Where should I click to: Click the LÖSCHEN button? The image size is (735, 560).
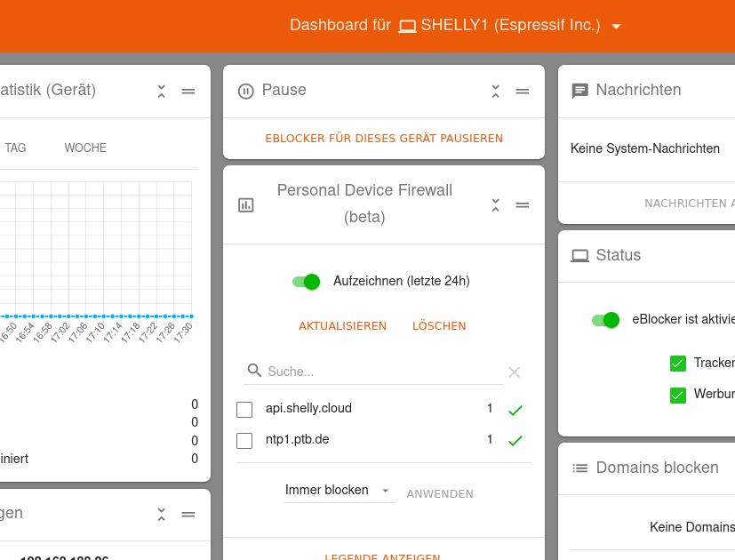[439, 326]
